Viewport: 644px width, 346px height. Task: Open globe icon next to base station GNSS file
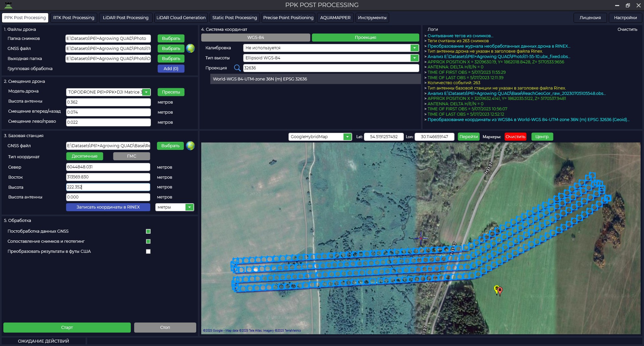[190, 146]
